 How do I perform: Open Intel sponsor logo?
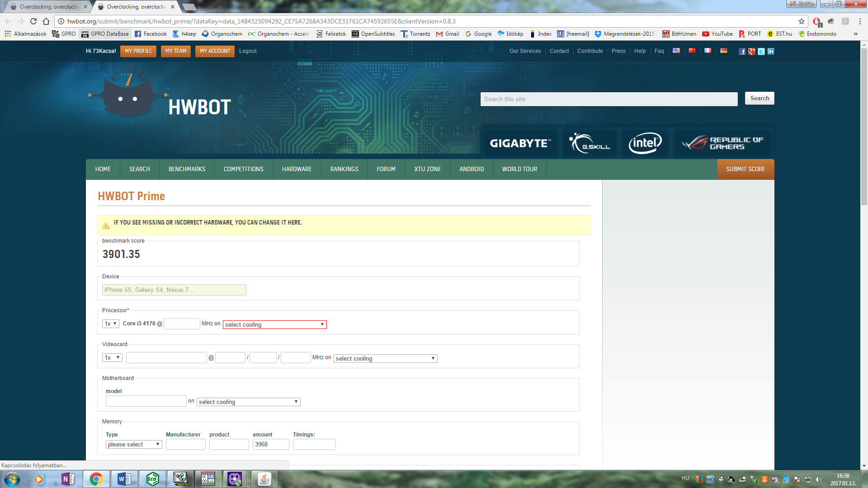coord(645,143)
